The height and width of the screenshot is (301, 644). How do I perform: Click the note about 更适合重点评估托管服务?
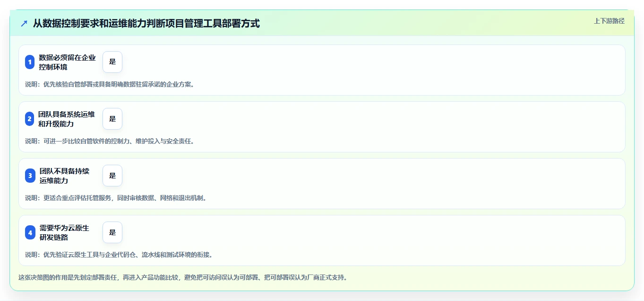click(116, 198)
